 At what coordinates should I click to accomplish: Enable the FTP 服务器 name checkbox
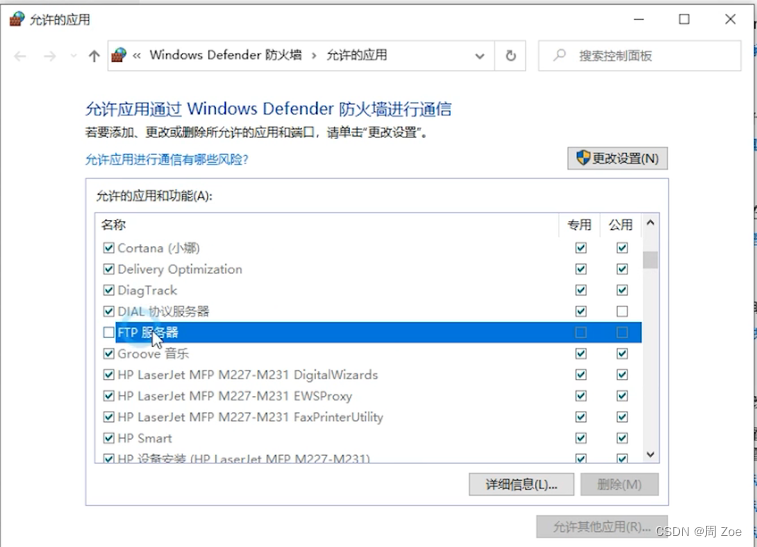(x=109, y=332)
